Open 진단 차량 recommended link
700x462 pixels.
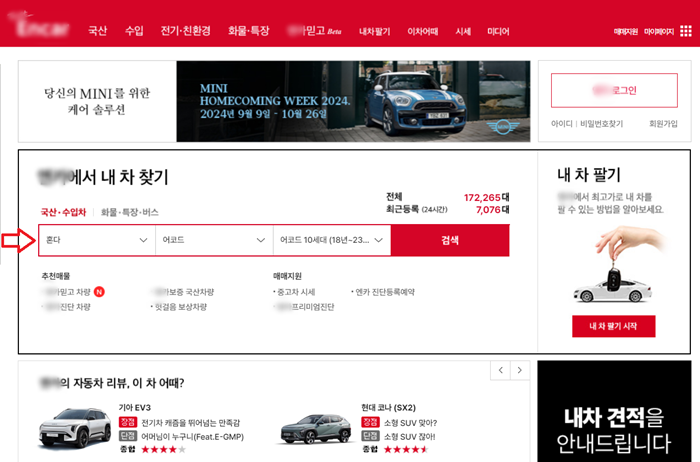pyautogui.click(x=67, y=307)
